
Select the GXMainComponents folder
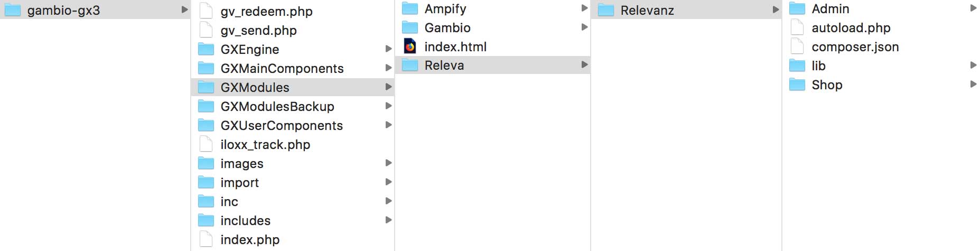pos(293,68)
